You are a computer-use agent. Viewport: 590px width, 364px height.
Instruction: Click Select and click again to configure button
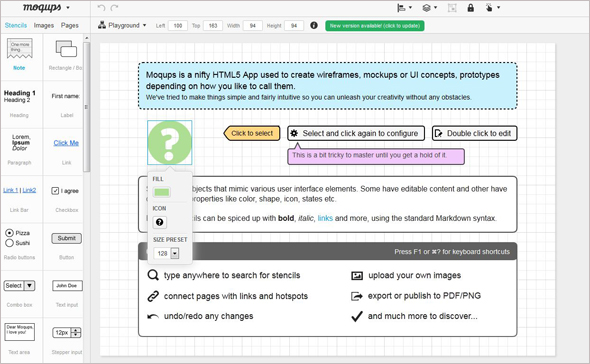tap(356, 133)
